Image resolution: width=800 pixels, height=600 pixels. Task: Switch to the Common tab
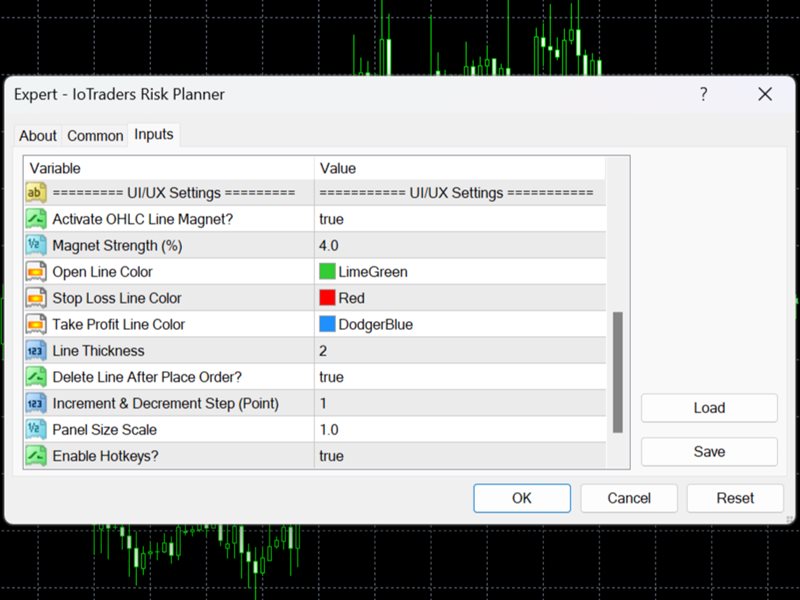[95, 136]
